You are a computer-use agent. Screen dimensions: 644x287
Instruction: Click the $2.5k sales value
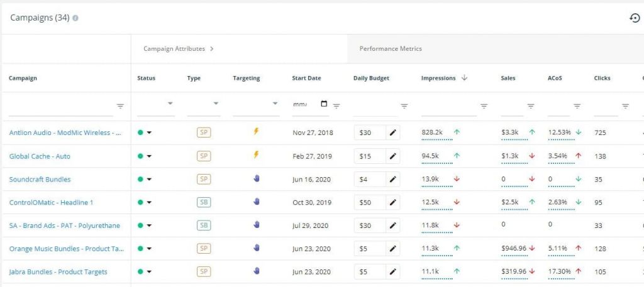click(x=509, y=202)
